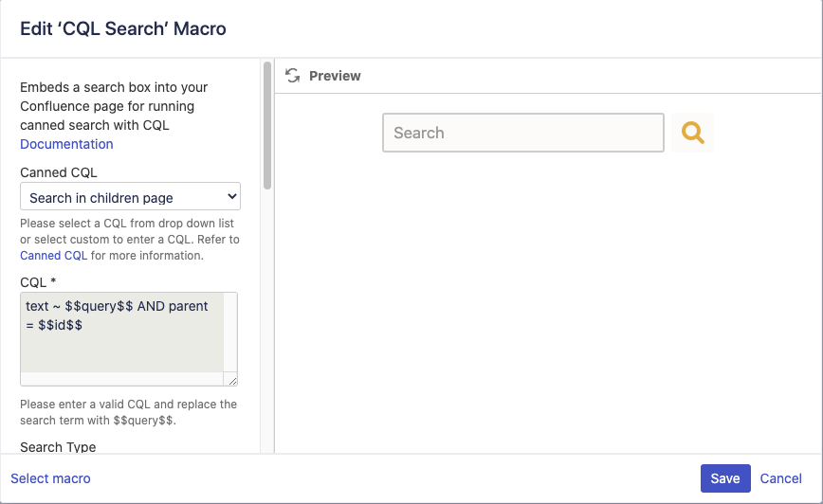Click the left panel vertical scrollbar
Viewport: 823px width, 504px height.
(x=267, y=125)
